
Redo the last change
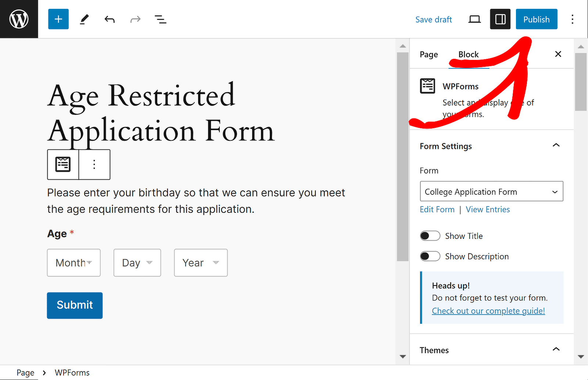(135, 19)
